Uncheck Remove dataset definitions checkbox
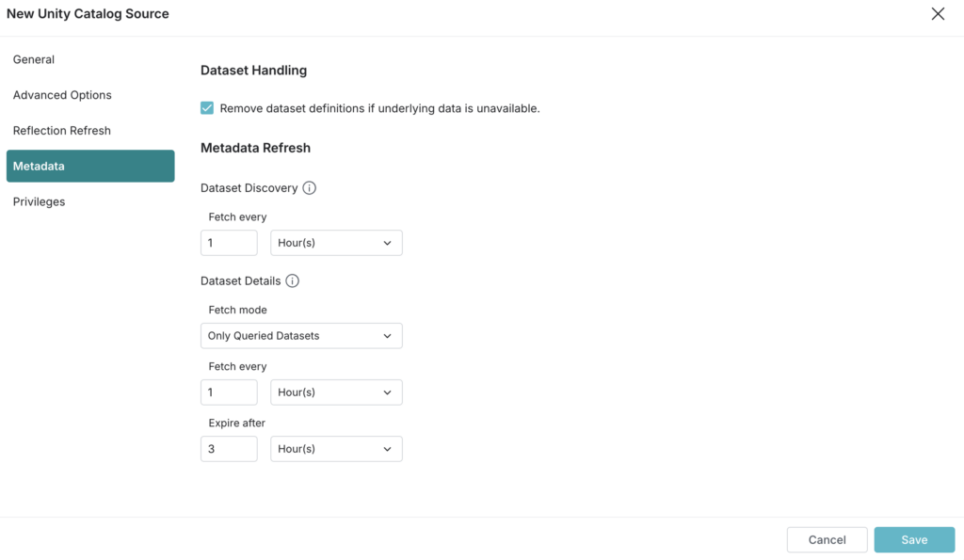 [207, 108]
